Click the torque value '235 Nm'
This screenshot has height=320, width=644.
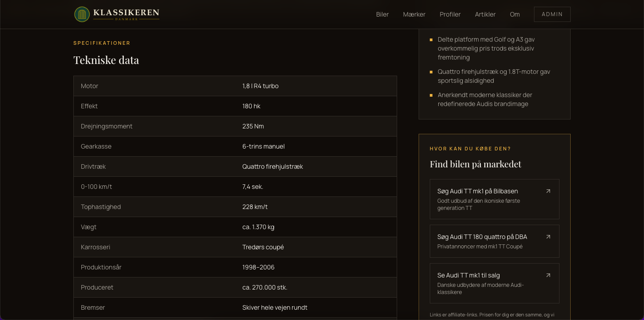point(253,126)
